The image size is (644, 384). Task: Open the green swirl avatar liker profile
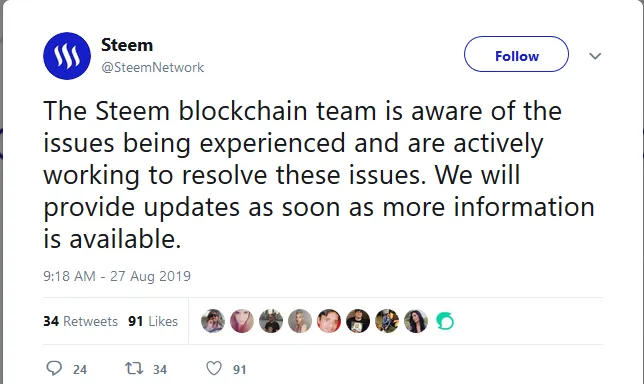(x=445, y=321)
